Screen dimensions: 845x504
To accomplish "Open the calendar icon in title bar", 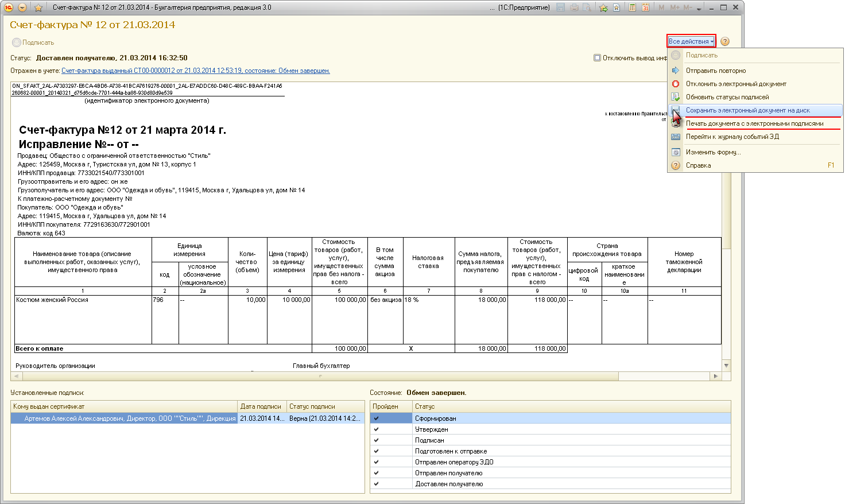I will click(645, 7).
